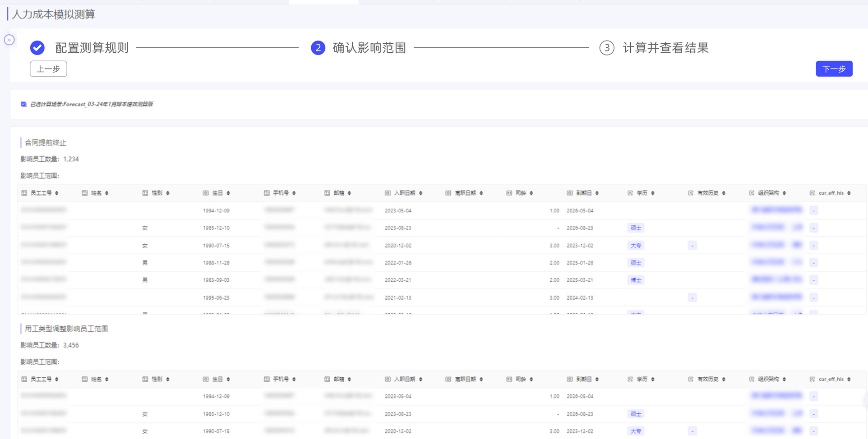Select birthday cell 1988-11-28
Viewport: 868px width, 439px height.
pyautogui.click(x=216, y=263)
